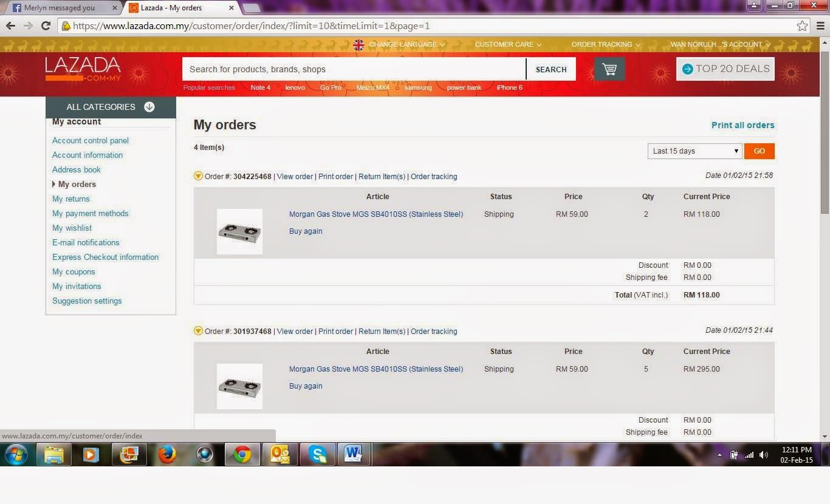Open Address book menu item

[x=77, y=169]
